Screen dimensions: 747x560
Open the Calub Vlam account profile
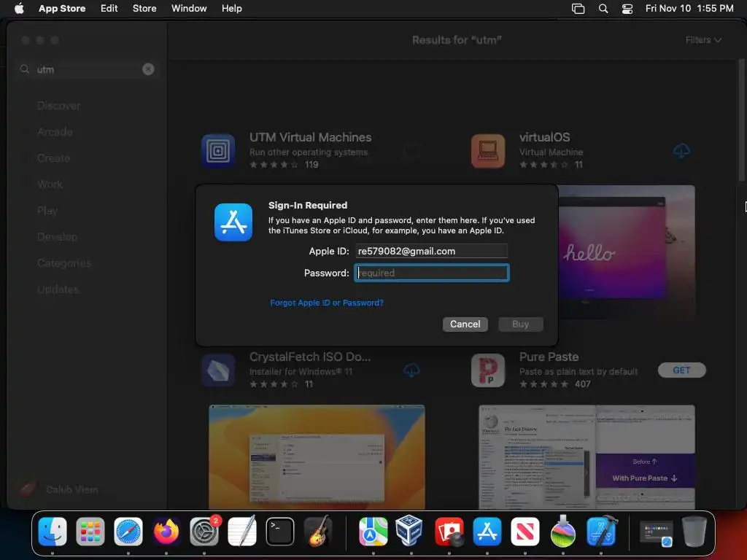click(x=58, y=489)
